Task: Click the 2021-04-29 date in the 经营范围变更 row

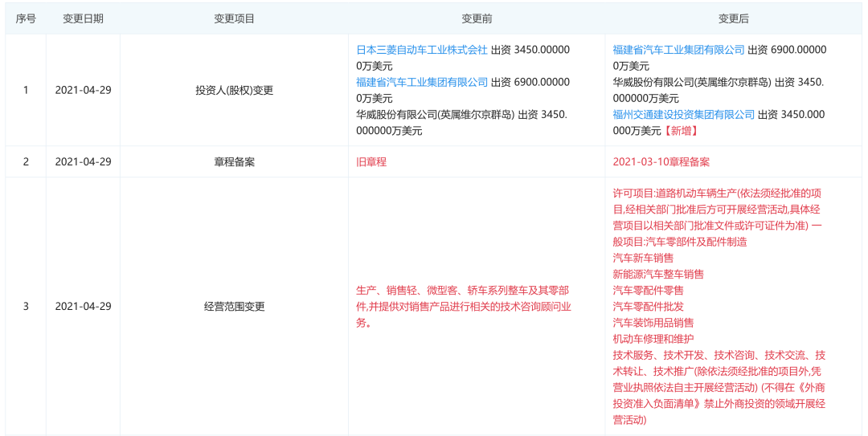Action: 83,307
